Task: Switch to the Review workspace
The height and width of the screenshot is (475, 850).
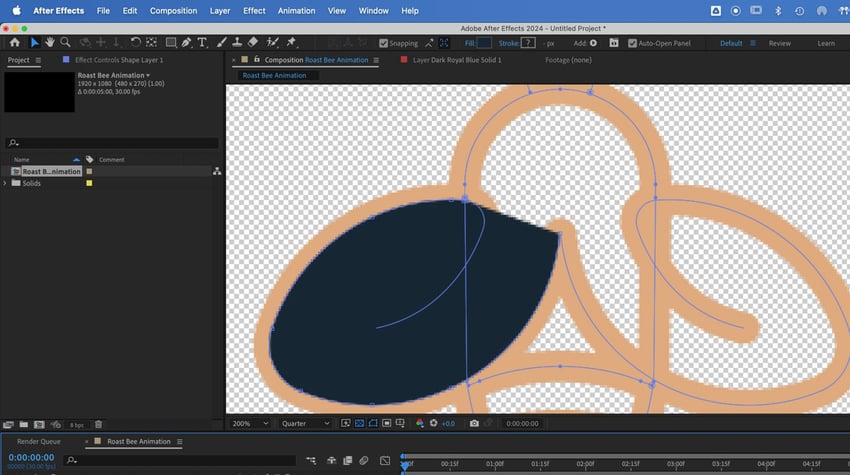Action: click(780, 43)
